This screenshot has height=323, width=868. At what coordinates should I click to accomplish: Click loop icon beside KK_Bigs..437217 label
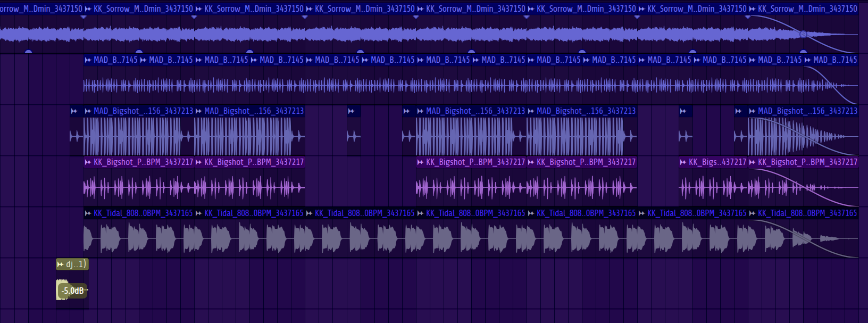pos(683,162)
